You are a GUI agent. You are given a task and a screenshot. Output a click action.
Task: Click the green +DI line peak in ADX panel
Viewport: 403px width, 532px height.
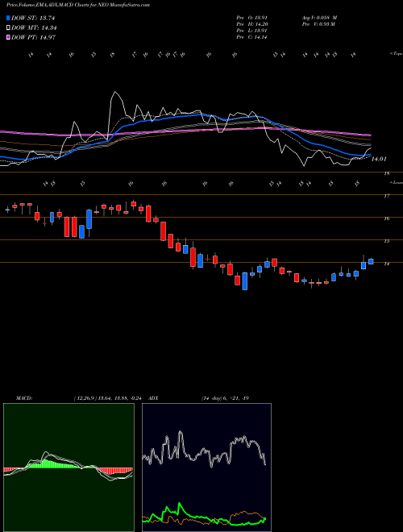(179, 505)
